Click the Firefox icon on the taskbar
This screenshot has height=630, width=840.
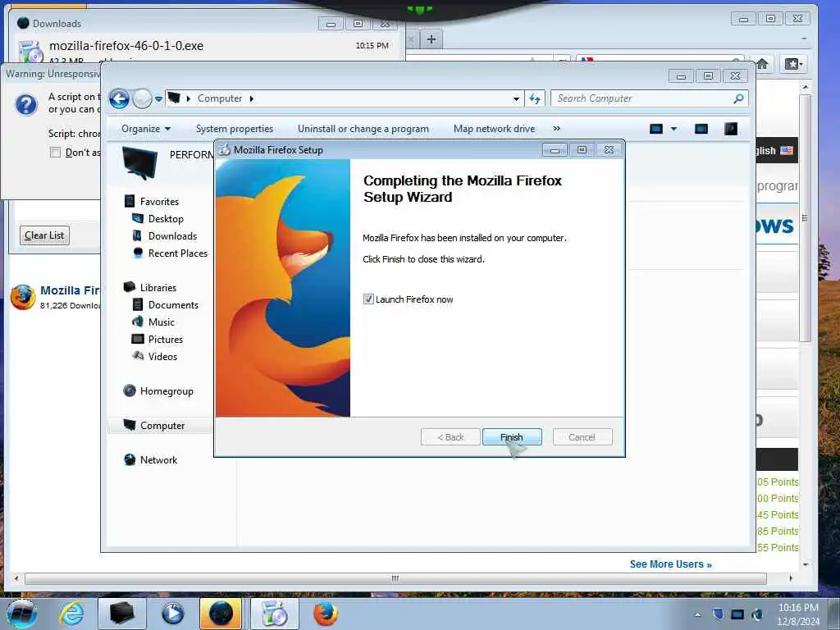[326, 614]
